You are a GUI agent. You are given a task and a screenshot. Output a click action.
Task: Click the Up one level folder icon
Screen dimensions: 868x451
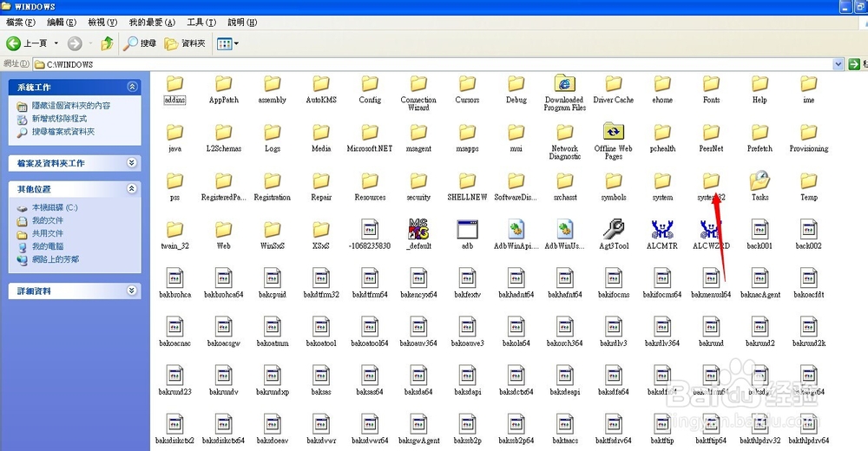click(108, 43)
